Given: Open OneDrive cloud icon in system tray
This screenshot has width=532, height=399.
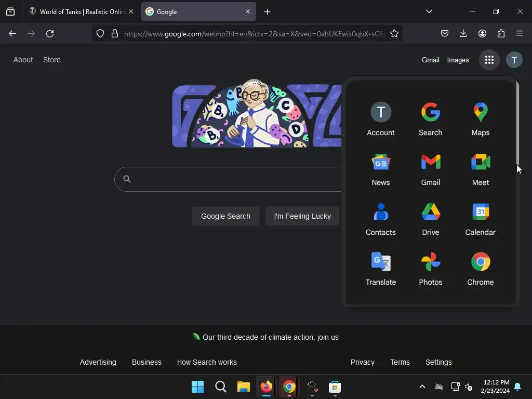Looking at the screenshot, I should pos(439,387).
